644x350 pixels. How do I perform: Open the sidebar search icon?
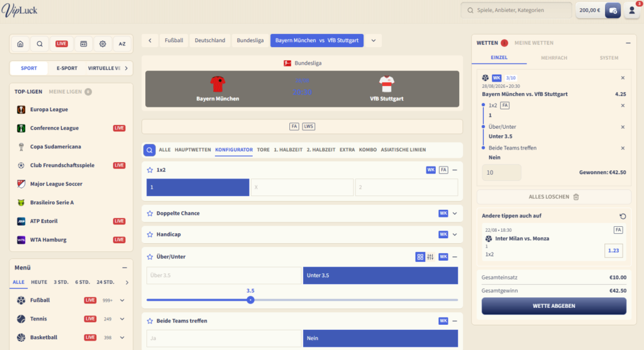pos(40,44)
